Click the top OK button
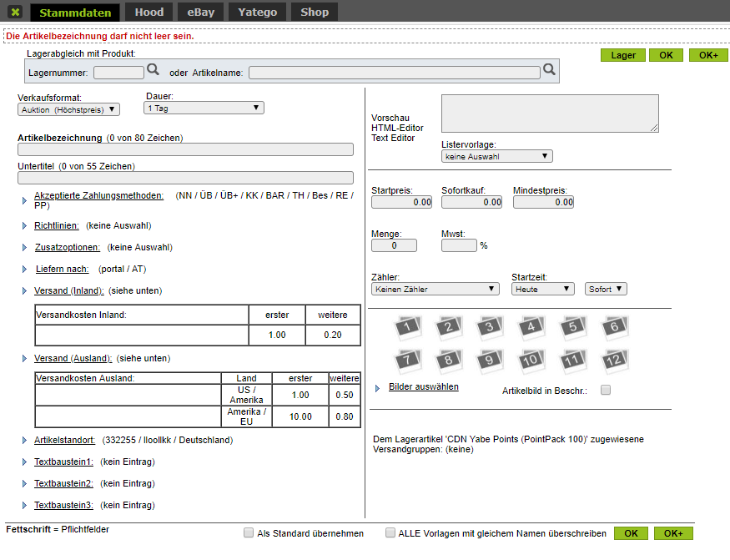This screenshot has width=730, height=560. pos(666,55)
